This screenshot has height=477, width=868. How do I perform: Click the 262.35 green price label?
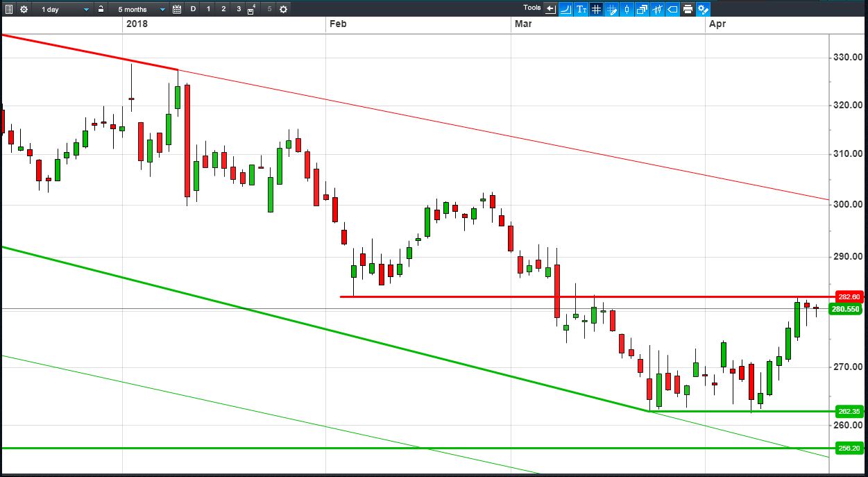(849, 411)
